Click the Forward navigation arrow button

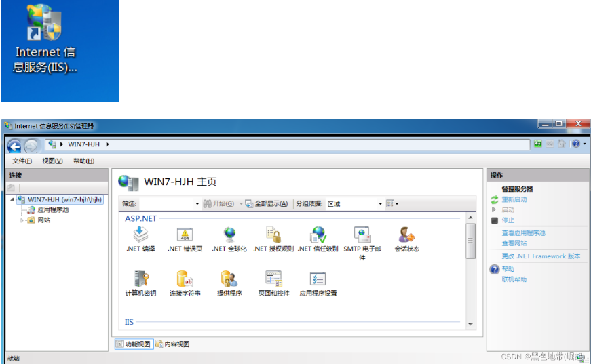tap(31, 146)
